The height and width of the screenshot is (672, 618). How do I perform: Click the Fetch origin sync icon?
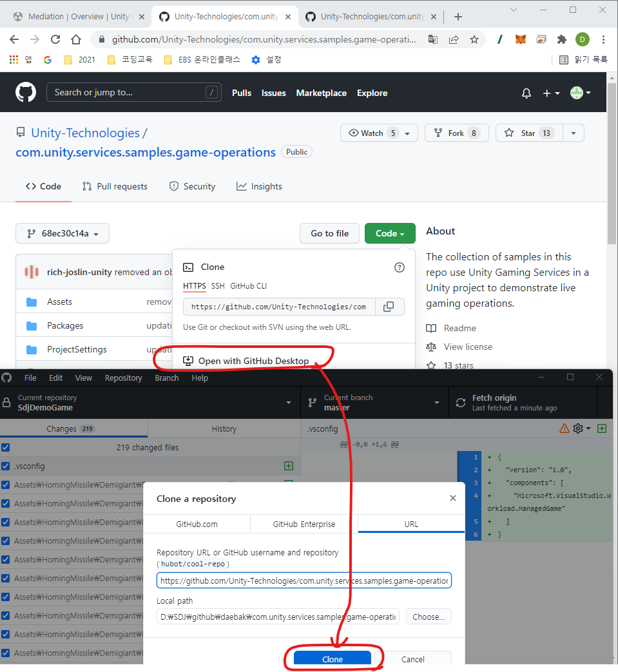(x=461, y=403)
